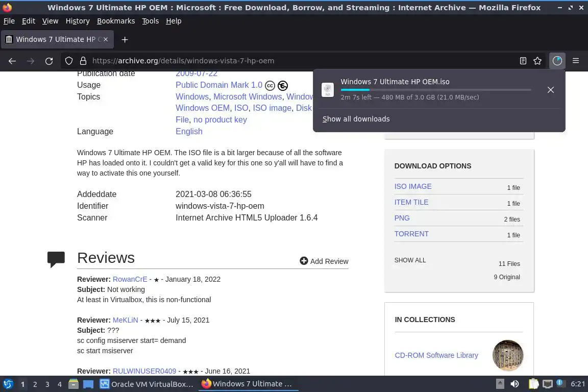This screenshot has width=588, height=392.
Task: Click Show all downloads
Action: click(356, 119)
